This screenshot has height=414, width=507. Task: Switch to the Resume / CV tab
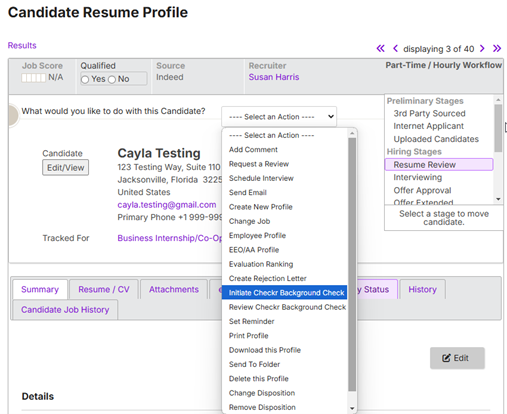(x=104, y=289)
